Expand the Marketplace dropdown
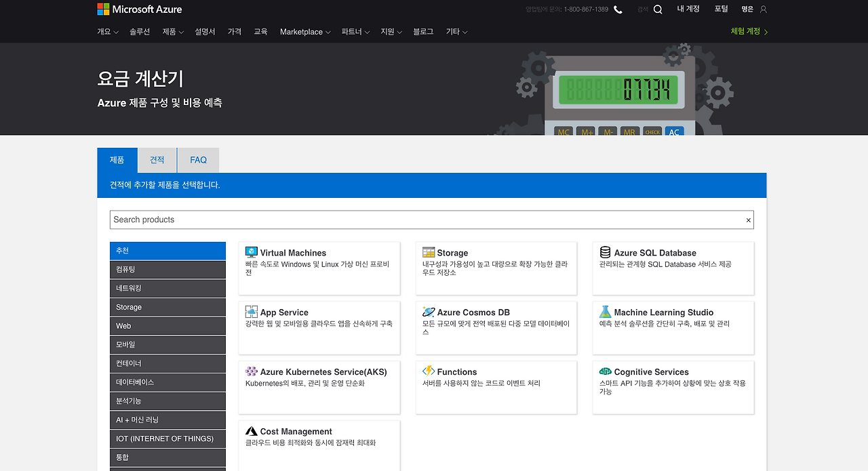The height and width of the screenshot is (471, 868). (305, 32)
